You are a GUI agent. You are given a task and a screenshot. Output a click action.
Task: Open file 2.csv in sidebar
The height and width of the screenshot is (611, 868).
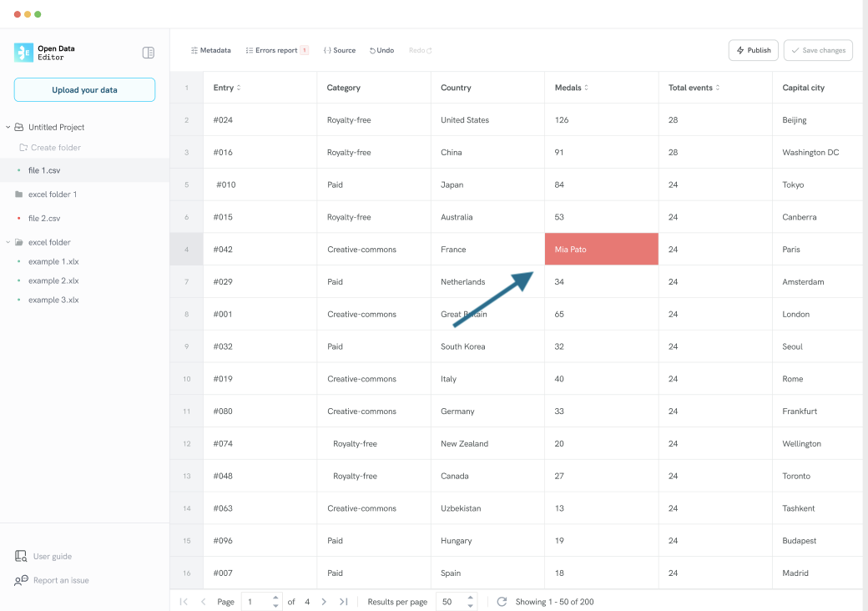click(x=44, y=219)
